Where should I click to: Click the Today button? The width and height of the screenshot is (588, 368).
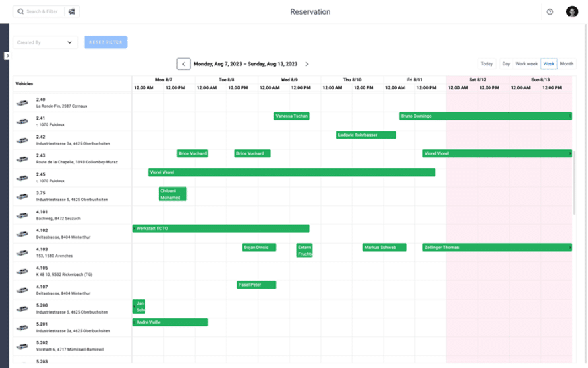click(486, 64)
